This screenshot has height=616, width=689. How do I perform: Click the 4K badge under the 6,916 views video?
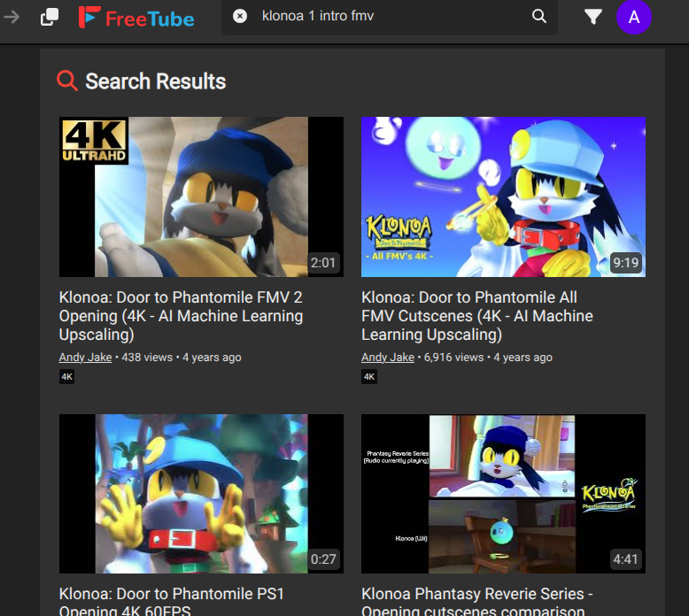[x=369, y=377]
